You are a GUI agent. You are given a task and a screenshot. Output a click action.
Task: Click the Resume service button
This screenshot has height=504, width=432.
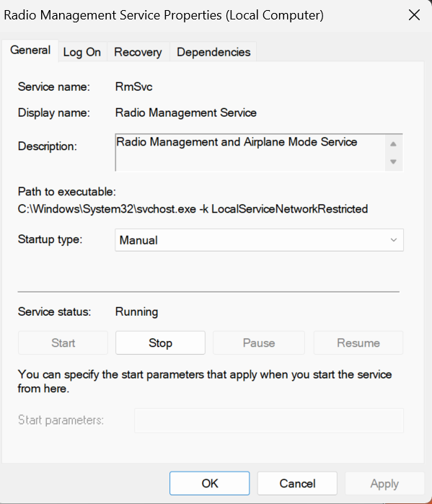[x=358, y=343]
